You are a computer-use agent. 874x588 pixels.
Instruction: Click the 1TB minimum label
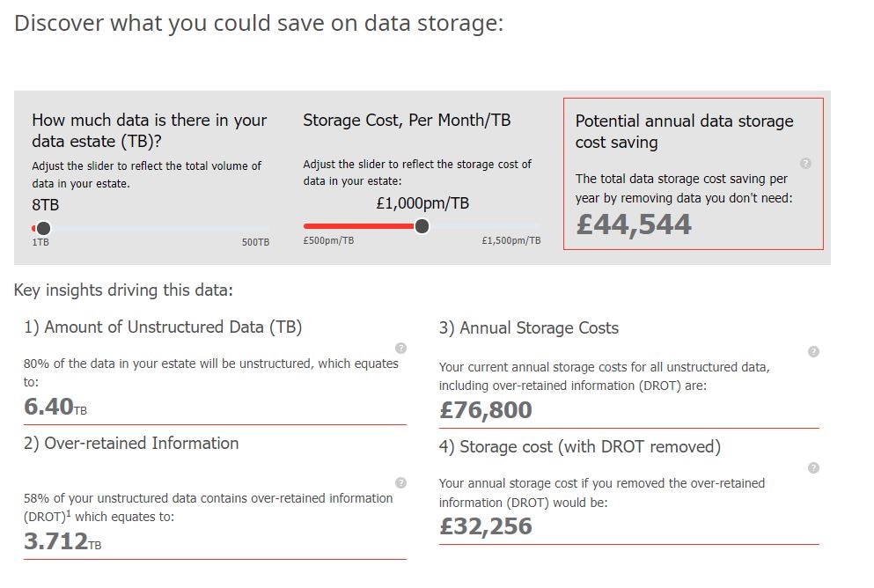pyautogui.click(x=40, y=242)
